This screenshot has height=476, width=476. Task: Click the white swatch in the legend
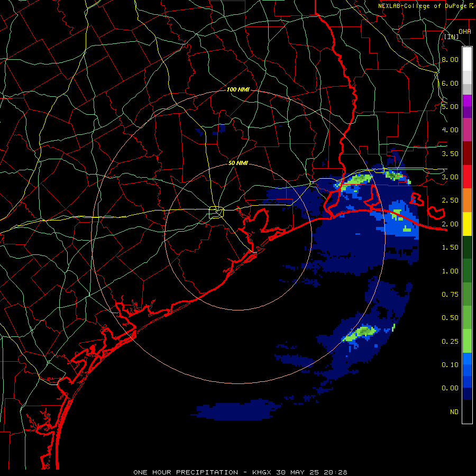coord(467,59)
